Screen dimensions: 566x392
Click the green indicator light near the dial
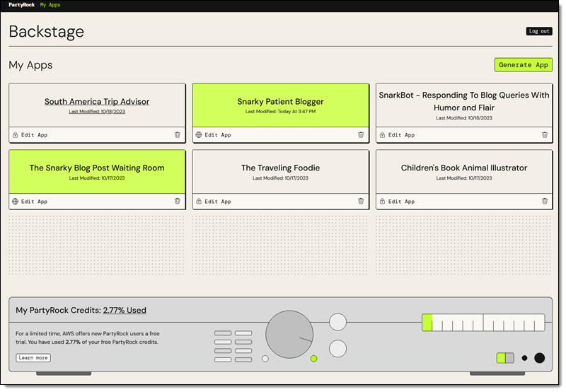coord(313,359)
